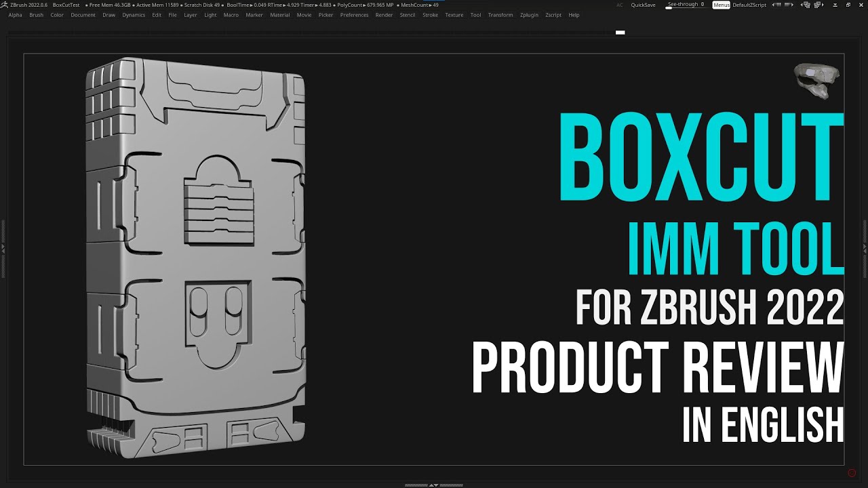Click the next UI colors icon
Screen dimensions: 868x488
(789, 5)
